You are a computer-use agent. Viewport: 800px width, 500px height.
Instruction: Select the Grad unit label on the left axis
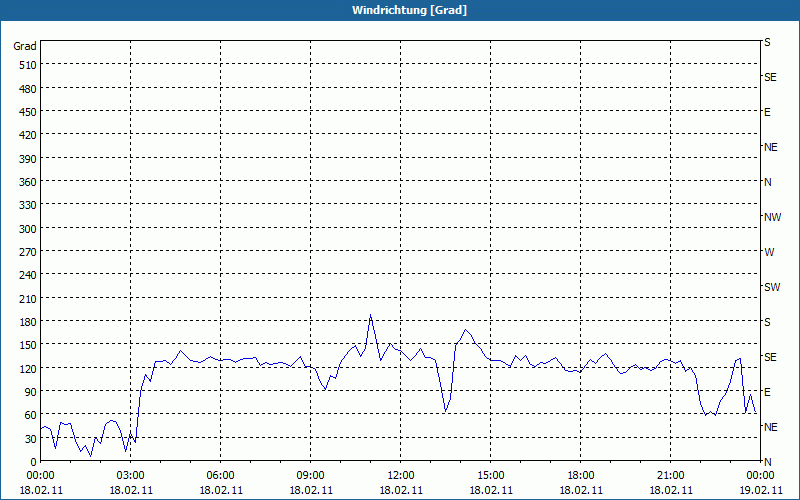click(x=25, y=46)
